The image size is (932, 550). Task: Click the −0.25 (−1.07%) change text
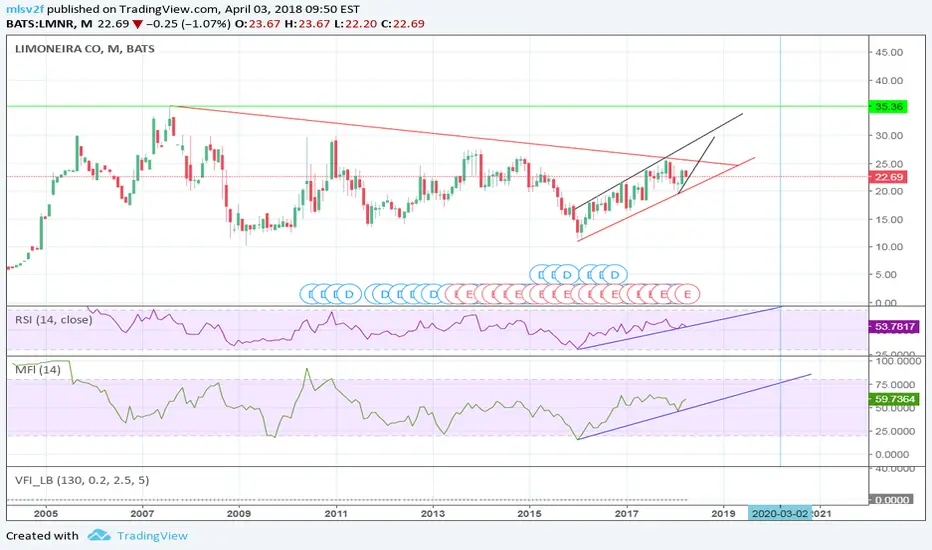tap(188, 24)
